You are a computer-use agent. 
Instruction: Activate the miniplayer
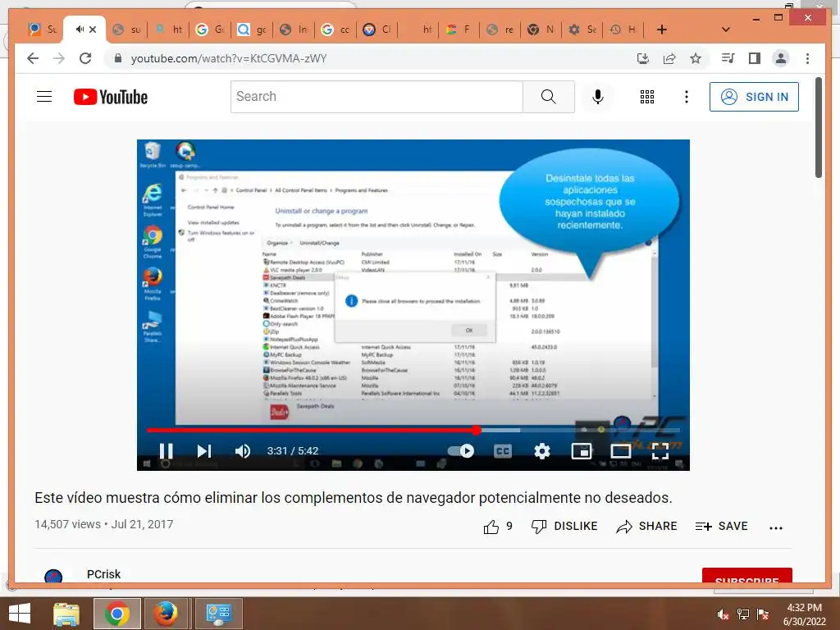tap(582, 451)
